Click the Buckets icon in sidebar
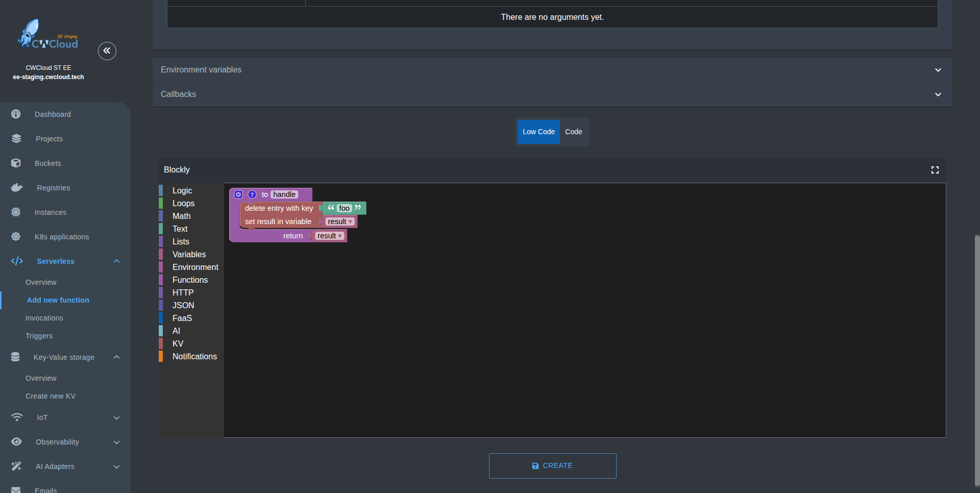 16,163
